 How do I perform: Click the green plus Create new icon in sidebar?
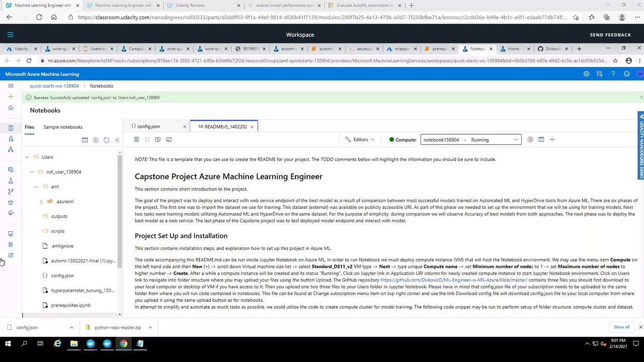tap(11, 97)
